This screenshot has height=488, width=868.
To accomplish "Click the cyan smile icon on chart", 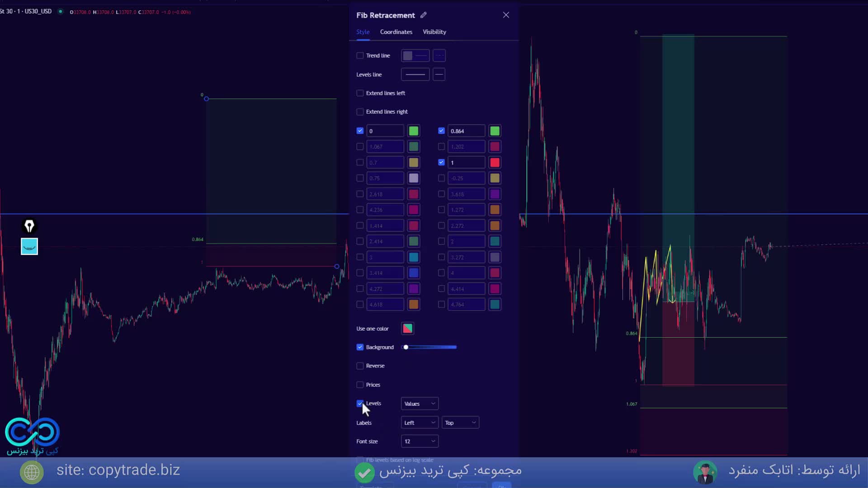I will 29,247.
